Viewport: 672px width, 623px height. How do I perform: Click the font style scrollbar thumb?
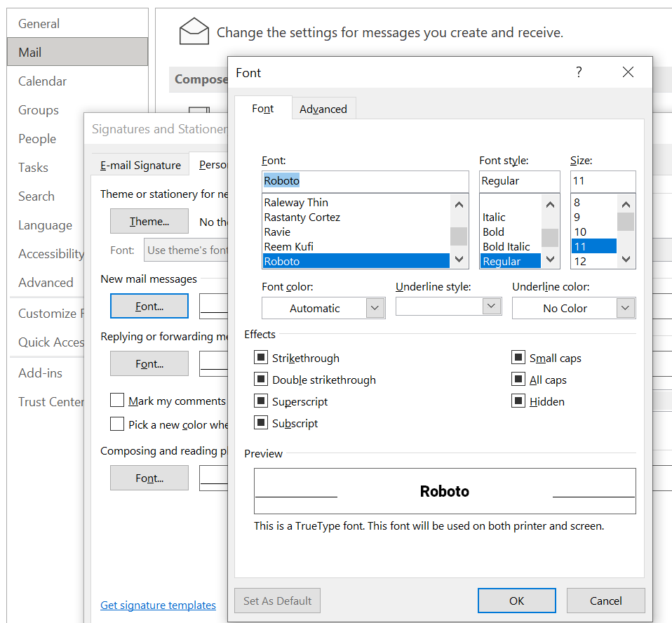(x=550, y=238)
